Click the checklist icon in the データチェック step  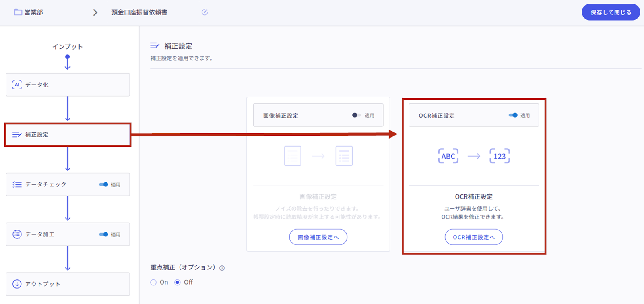(17, 184)
